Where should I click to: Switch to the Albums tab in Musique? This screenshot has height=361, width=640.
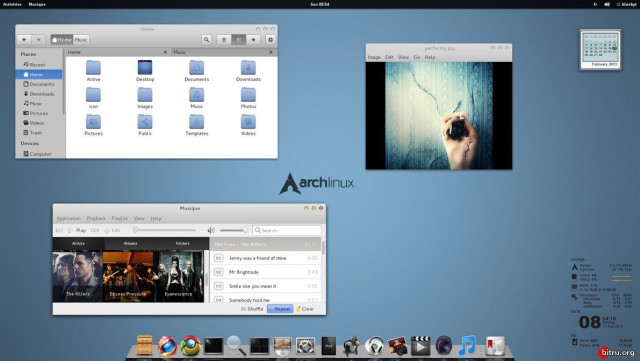point(131,243)
